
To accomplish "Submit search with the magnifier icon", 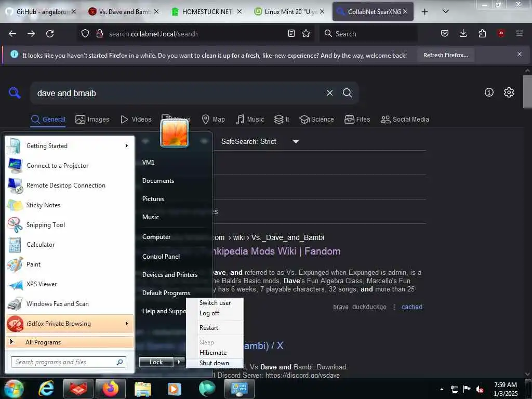I will pos(347,93).
